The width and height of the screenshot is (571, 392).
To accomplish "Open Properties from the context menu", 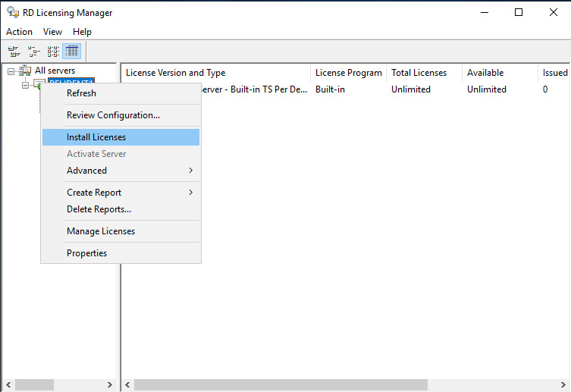I will pyautogui.click(x=86, y=253).
